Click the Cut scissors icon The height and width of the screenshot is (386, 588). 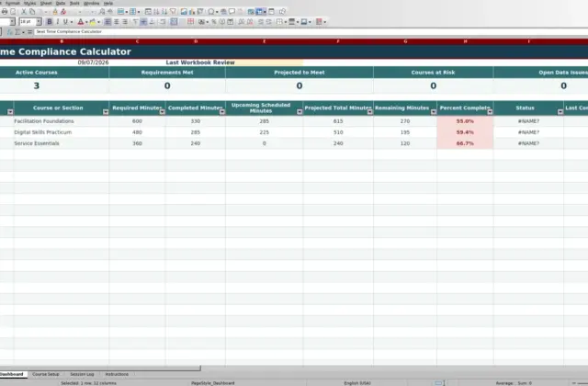pos(24,12)
